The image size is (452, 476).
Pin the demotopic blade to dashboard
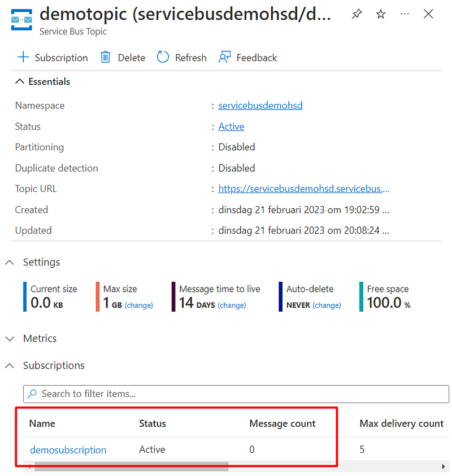[357, 14]
